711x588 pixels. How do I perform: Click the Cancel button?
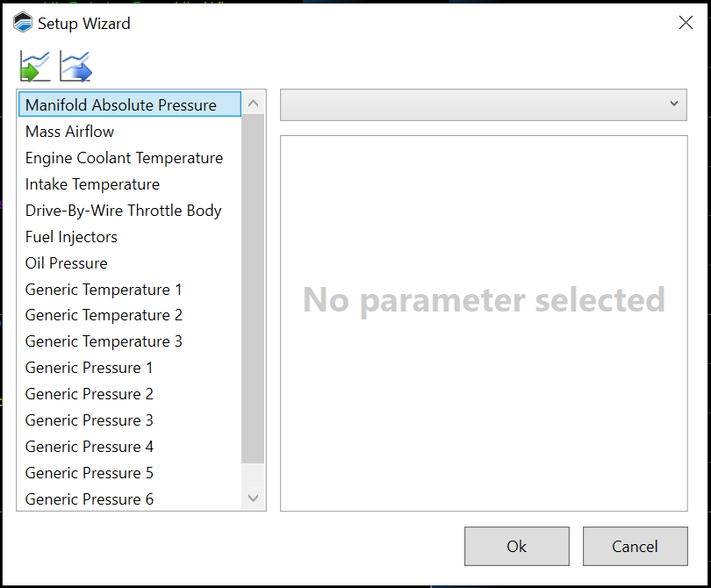tap(635, 546)
